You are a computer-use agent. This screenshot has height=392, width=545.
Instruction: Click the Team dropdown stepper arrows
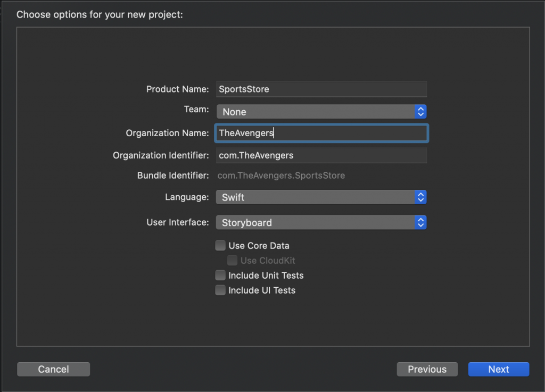coord(420,112)
